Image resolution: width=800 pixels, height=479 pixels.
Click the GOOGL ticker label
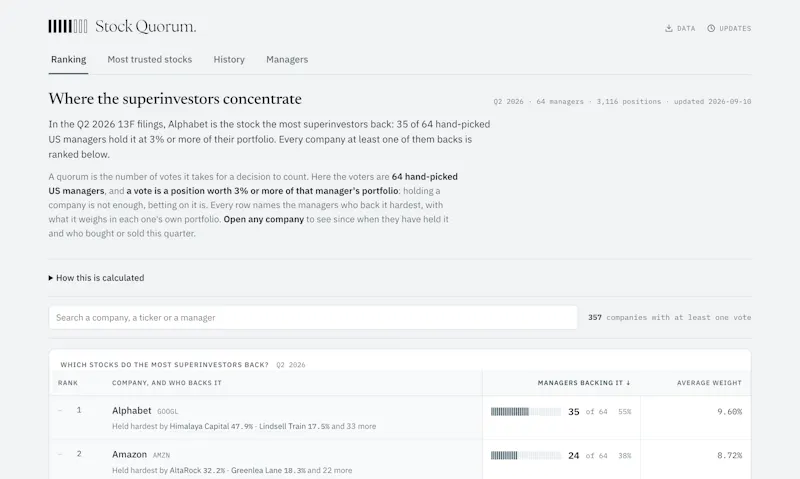click(x=167, y=412)
